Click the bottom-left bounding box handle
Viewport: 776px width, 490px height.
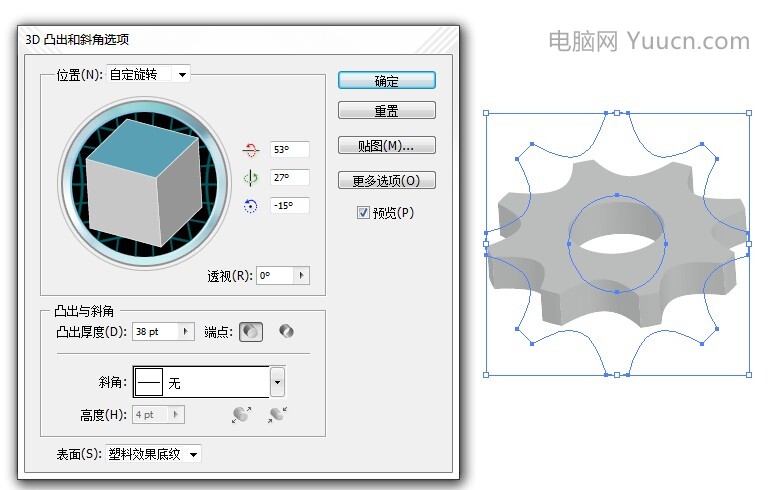coord(486,375)
